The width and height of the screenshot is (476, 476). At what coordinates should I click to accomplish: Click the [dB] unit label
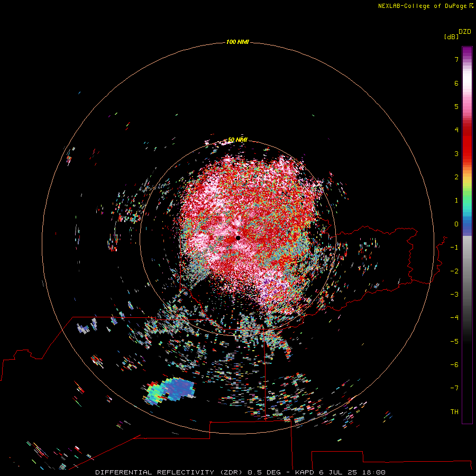pyautogui.click(x=451, y=37)
